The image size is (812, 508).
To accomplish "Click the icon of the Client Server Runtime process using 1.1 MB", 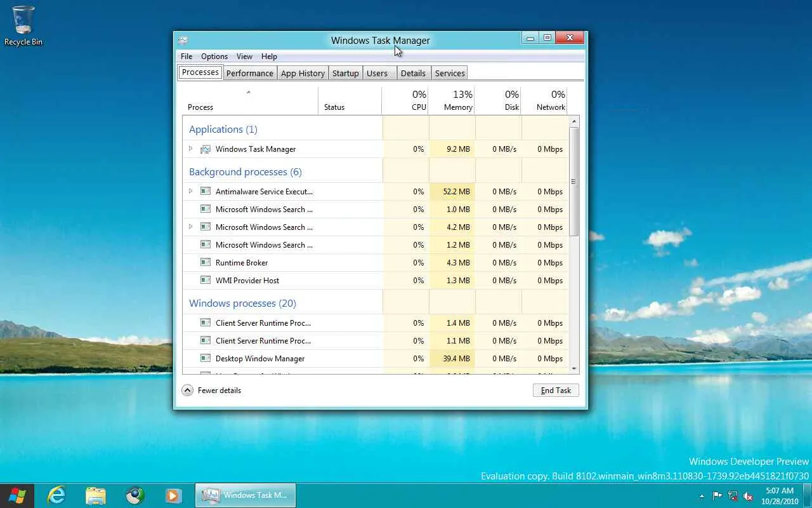I will (206, 340).
